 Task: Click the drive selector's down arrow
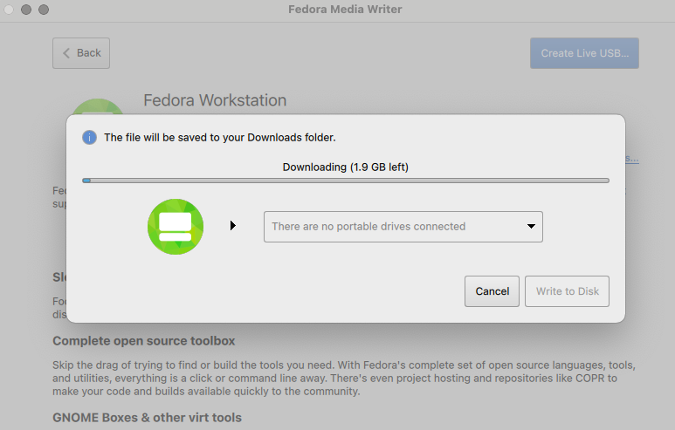(x=530, y=227)
